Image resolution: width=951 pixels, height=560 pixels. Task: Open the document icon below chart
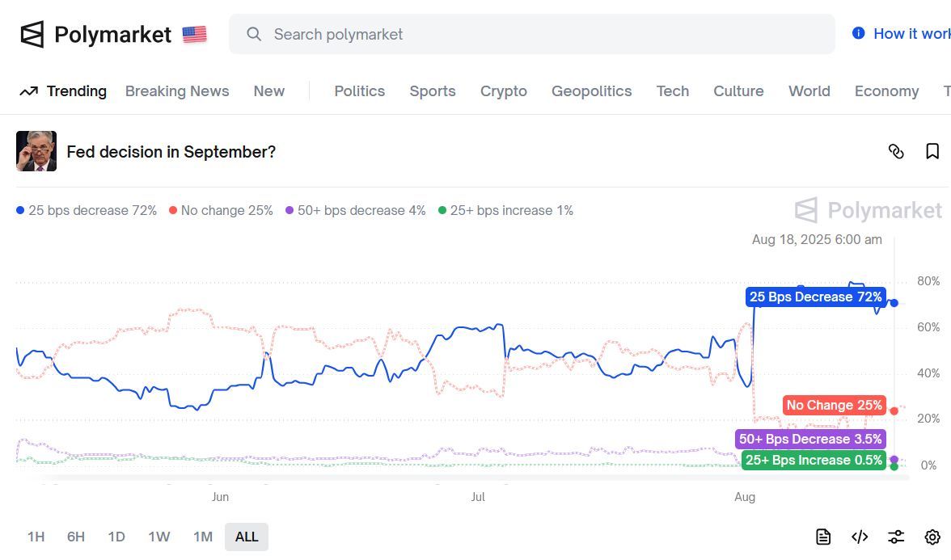[x=823, y=537]
